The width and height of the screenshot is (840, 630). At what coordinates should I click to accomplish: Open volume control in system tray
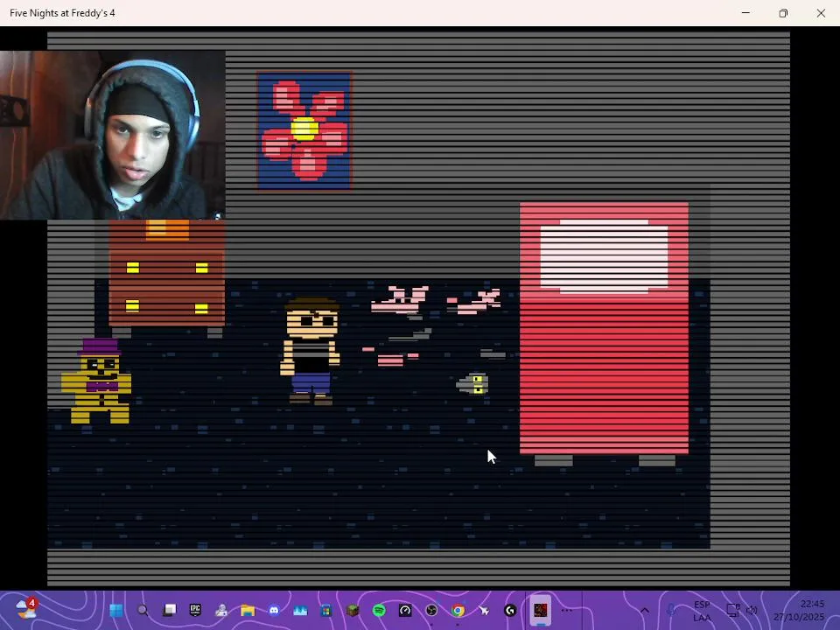pyautogui.click(x=752, y=610)
